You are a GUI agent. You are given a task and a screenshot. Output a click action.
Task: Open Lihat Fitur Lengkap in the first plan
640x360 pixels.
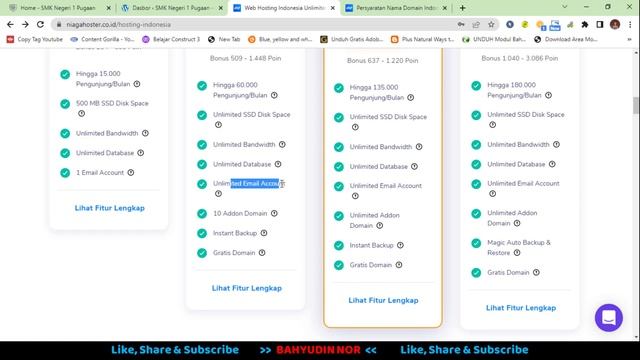(109, 208)
